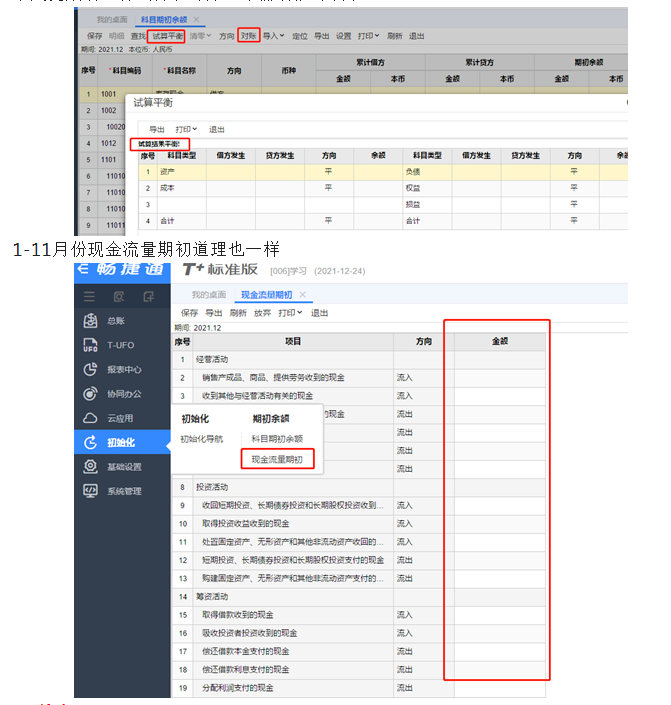Open 报表中心 report center icon
Viewport: 671px width, 705px height.
click(x=90, y=369)
